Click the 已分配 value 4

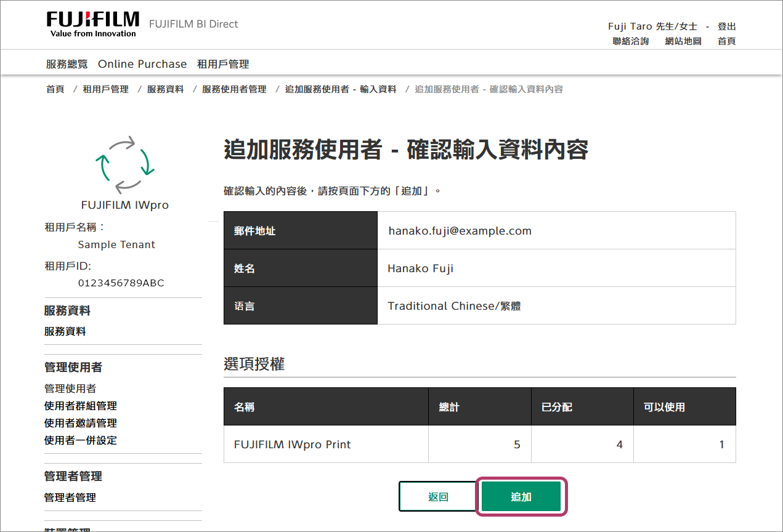620,445
